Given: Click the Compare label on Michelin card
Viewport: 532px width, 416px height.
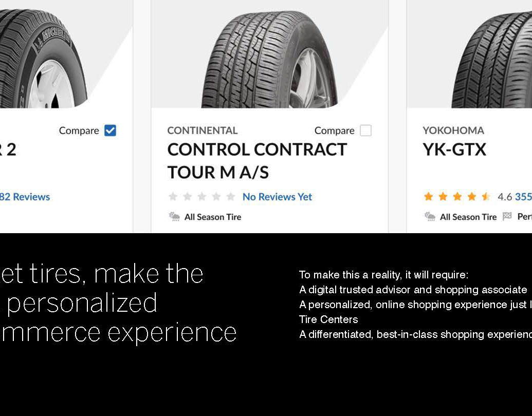Looking at the screenshot, I should pyautogui.click(x=79, y=130).
